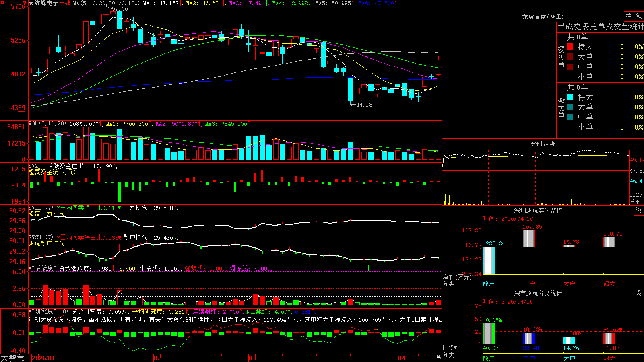Image resolution: width=644 pixels, height=362 pixels.
Task: Select the SVZL indicator label
Action: [x=35, y=208]
